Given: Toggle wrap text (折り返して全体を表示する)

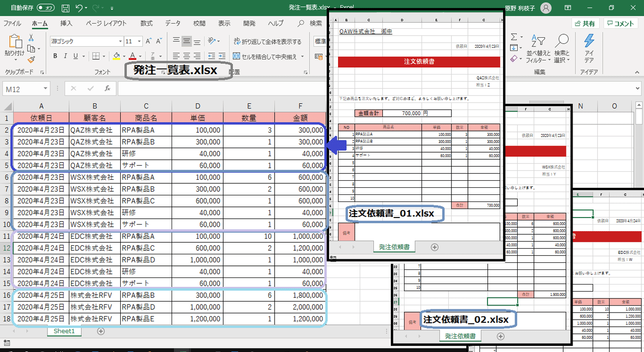Looking at the screenshot, I should 267,41.
